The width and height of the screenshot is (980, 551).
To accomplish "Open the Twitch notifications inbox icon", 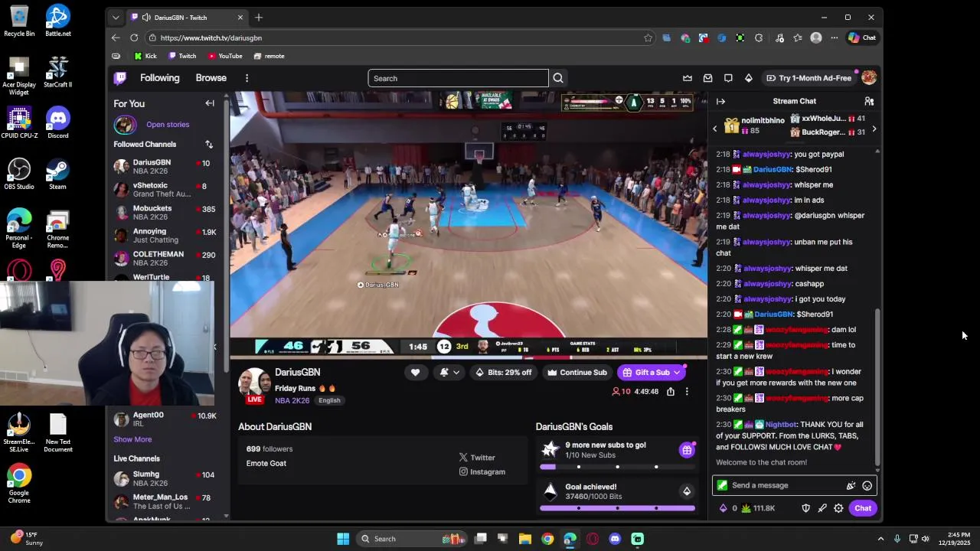I will (x=708, y=78).
